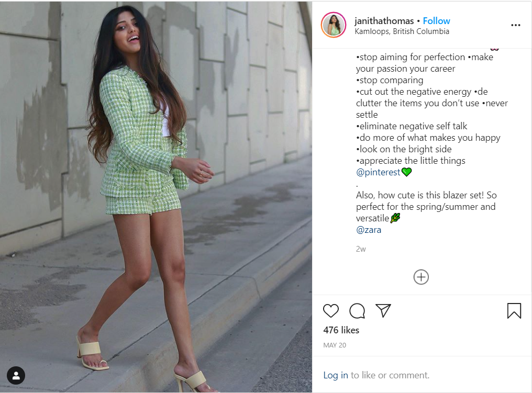Visit the @zara mention
Viewport: 532px width, 393px height.
(369, 230)
